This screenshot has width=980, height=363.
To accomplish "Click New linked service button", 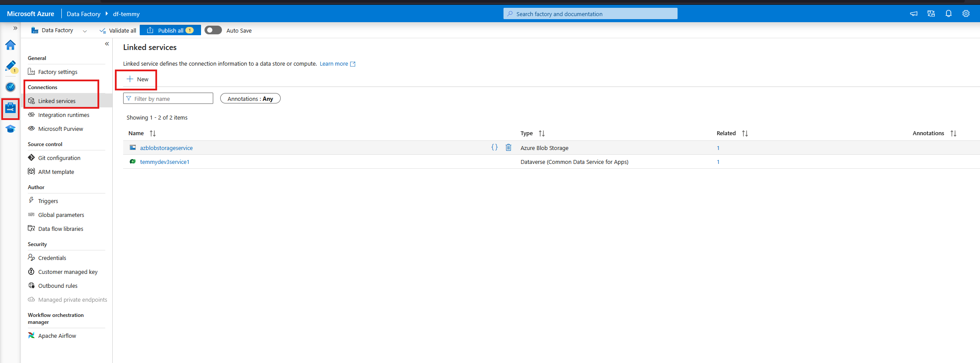I will (x=137, y=79).
